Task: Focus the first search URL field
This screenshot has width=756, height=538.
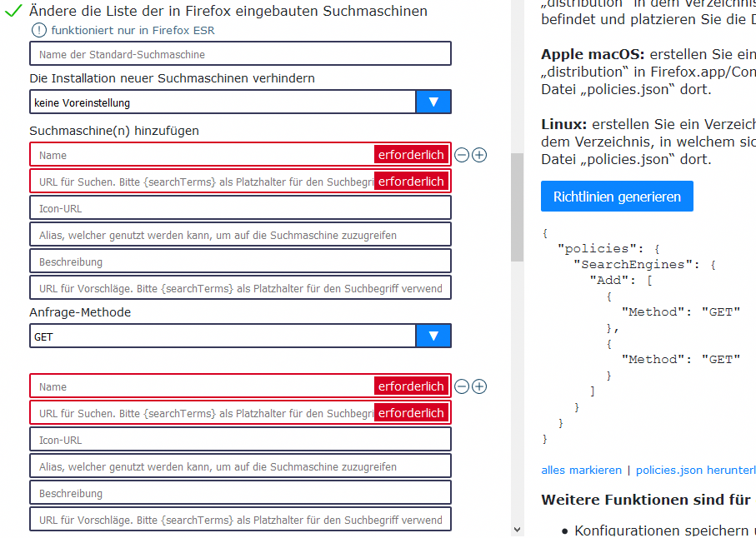Action: click(240, 182)
